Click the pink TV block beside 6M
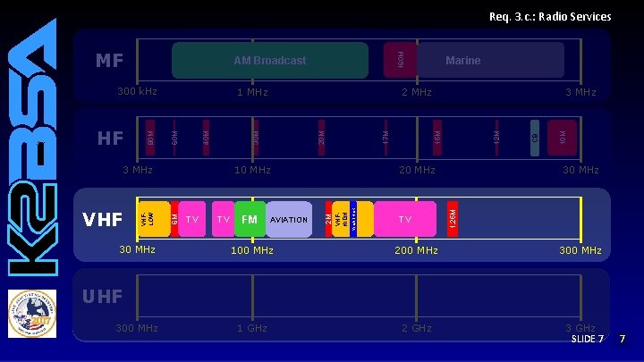The height and width of the screenshot is (362, 644). coord(191,219)
